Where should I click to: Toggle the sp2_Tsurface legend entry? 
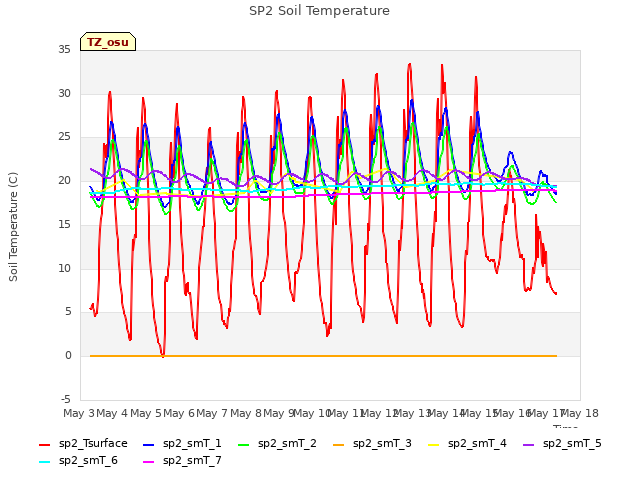[83, 444]
